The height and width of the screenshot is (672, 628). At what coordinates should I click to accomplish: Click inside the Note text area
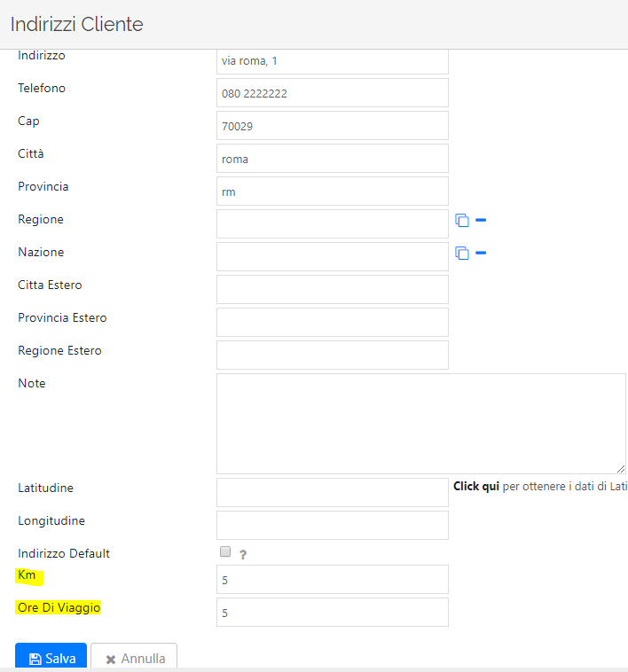421,424
